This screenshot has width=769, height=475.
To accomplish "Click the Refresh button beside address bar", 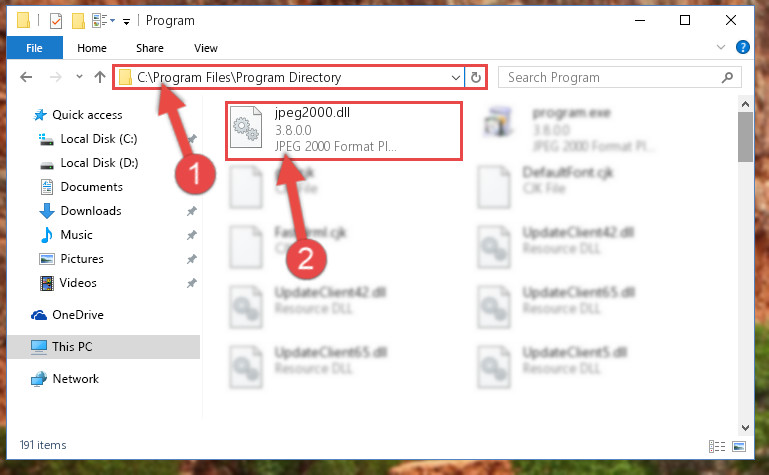I will tap(475, 77).
